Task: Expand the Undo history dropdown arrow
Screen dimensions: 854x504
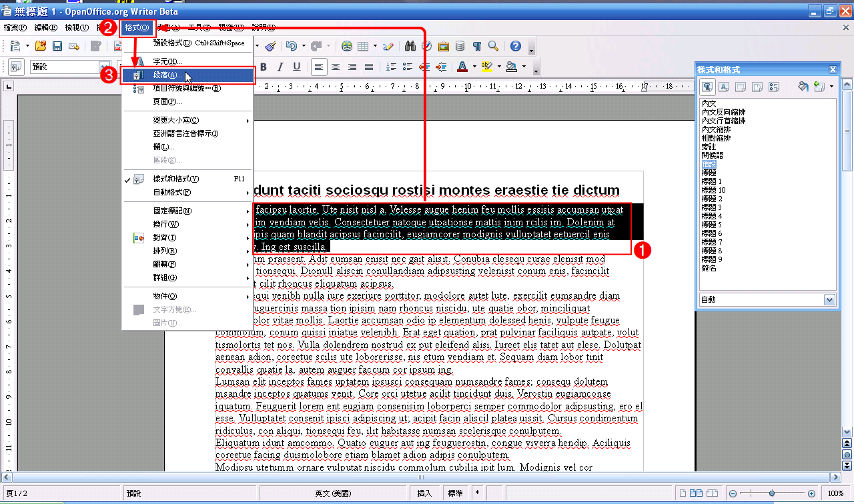Action: pos(303,46)
